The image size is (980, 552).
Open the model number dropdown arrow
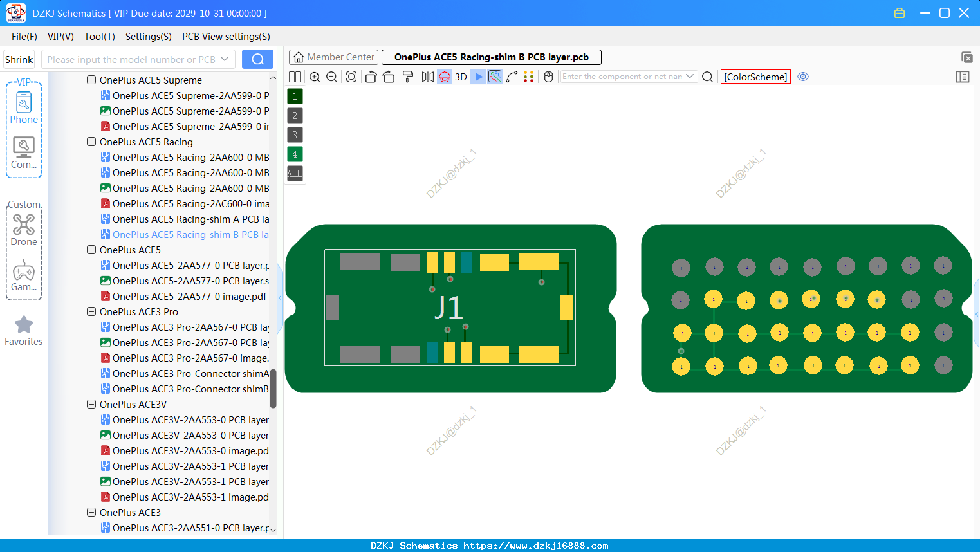(x=225, y=59)
